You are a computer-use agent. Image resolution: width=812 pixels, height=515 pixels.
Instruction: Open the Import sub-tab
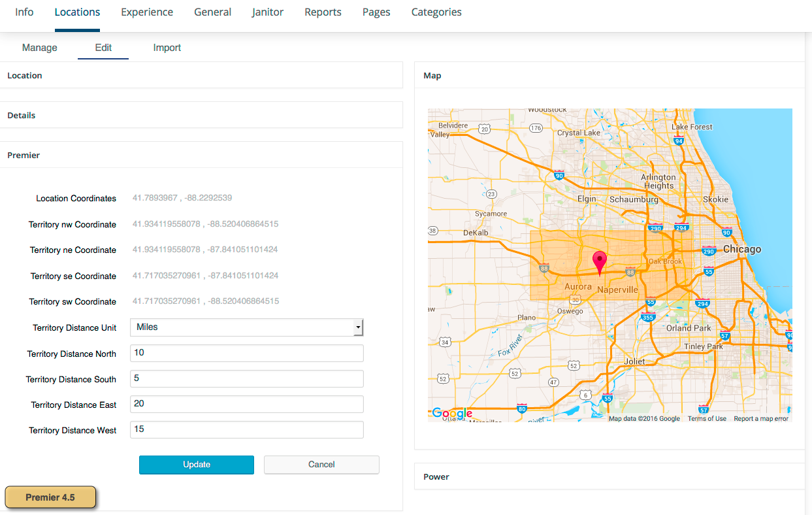pyautogui.click(x=167, y=48)
